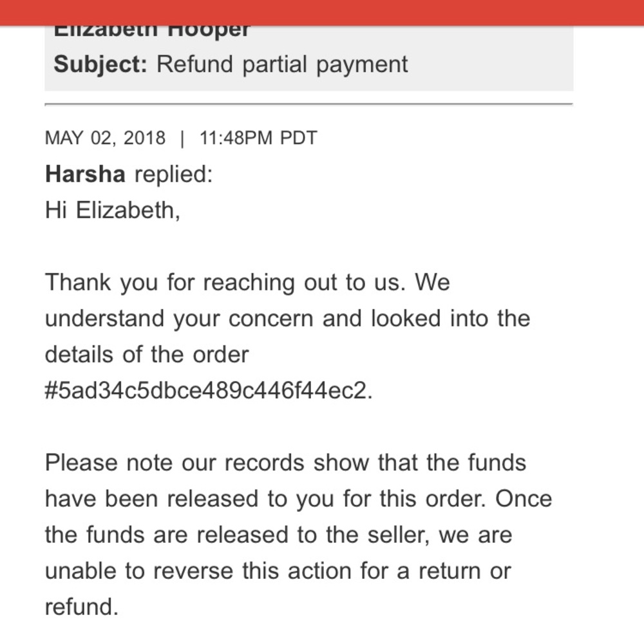Click the Thank you for reaching out sentence

tap(247, 283)
